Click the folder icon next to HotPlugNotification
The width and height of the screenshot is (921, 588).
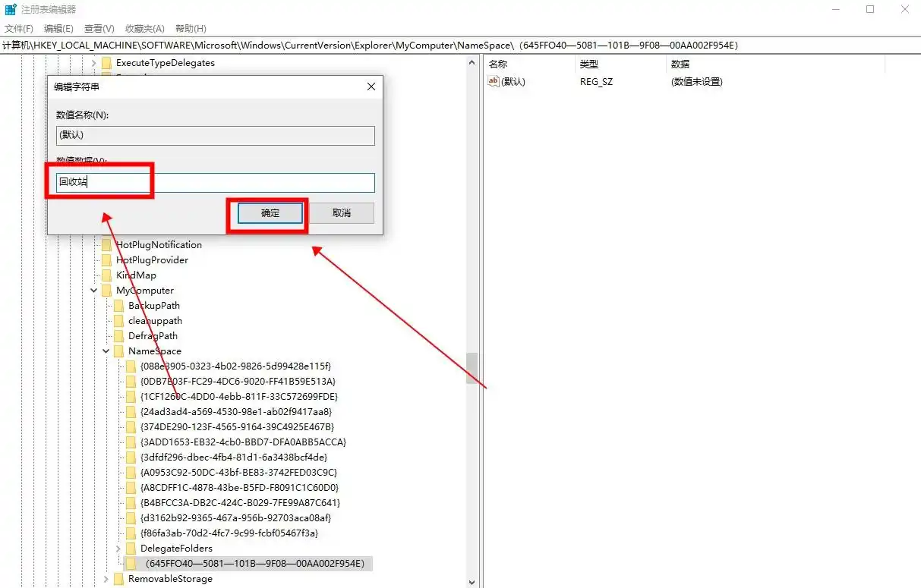point(106,245)
